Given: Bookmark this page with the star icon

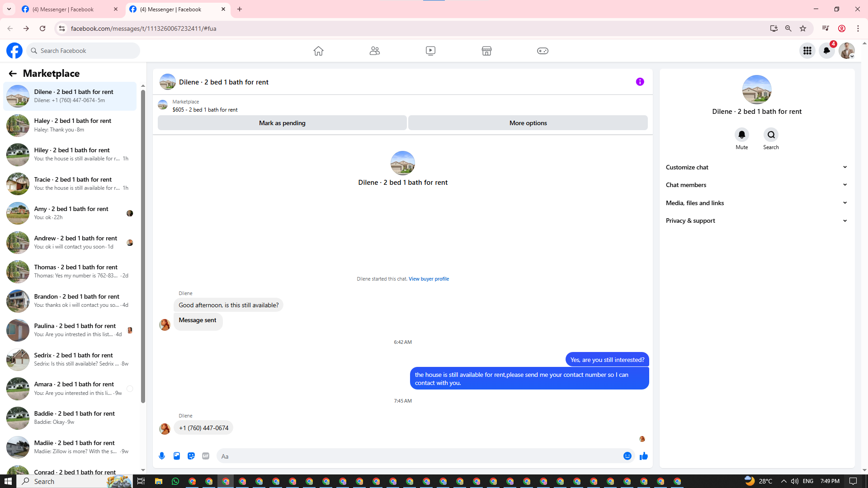Looking at the screenshot, I should pyautogui.click(x=803, y=28).
